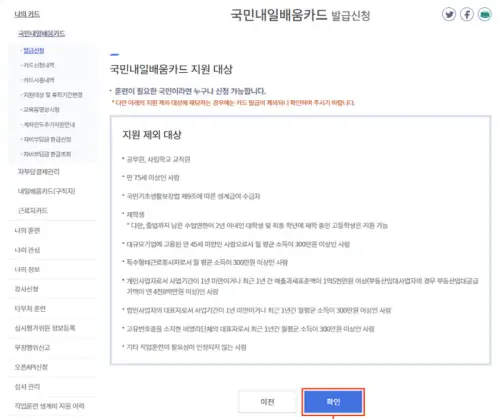
Task: Open 자부담결제관리 sidebar item
Action: coord(39,172)
